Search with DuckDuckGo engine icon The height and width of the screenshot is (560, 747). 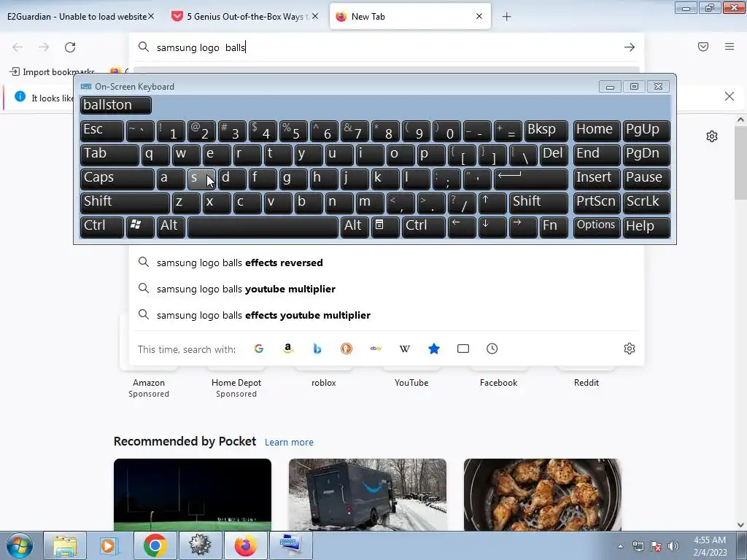click(347, 349)
